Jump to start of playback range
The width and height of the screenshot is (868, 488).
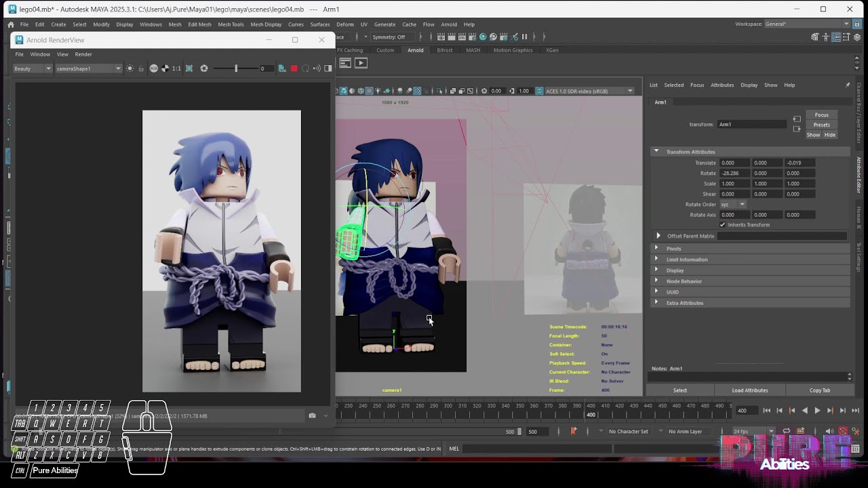(767, 411)
